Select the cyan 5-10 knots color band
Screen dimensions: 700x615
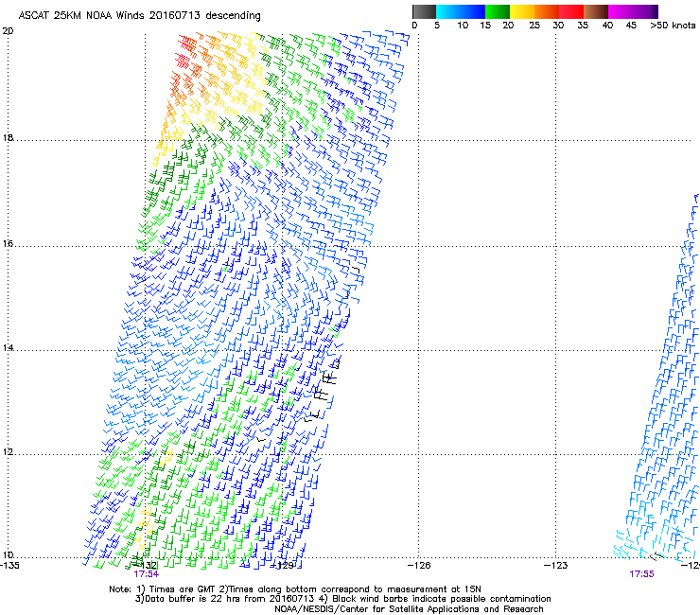pyautogui.click(x=448, y=11)
